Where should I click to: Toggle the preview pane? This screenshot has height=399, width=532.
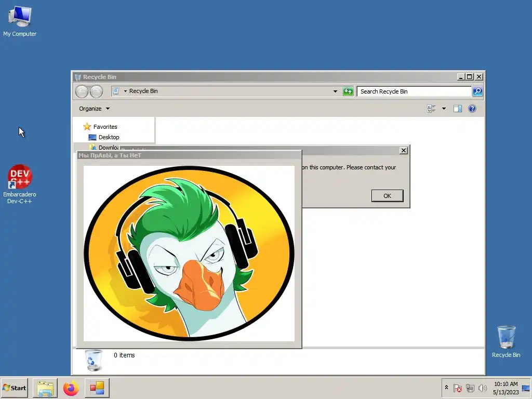point(458,109)
